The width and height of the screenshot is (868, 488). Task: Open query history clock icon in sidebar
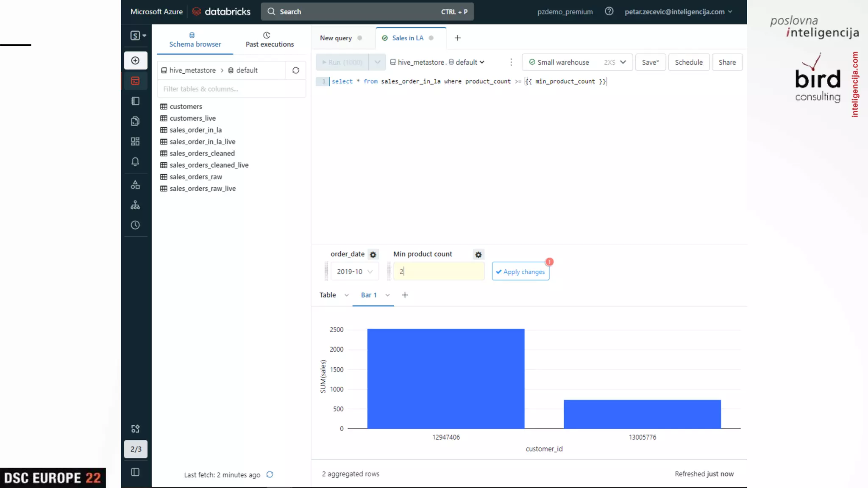coord(135,225)
